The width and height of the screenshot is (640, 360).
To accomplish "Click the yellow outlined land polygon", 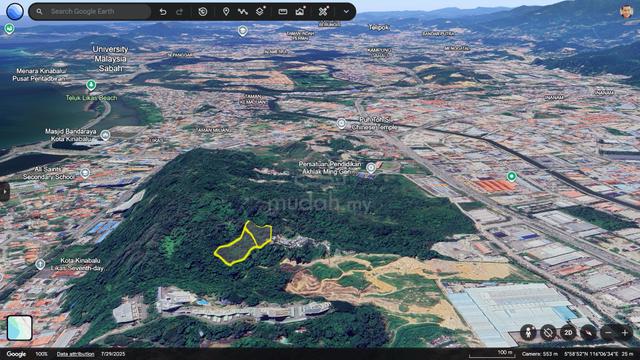I will 244,244.
